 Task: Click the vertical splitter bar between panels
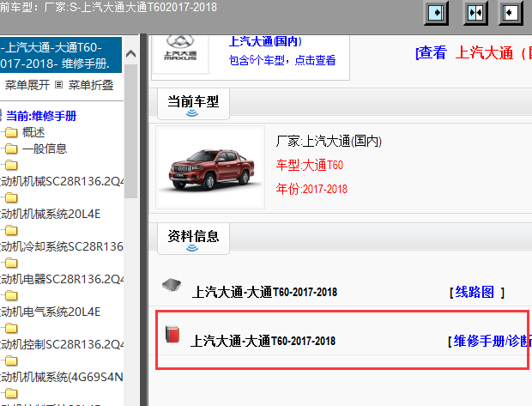pyautogui.click(x=143, y=220)
